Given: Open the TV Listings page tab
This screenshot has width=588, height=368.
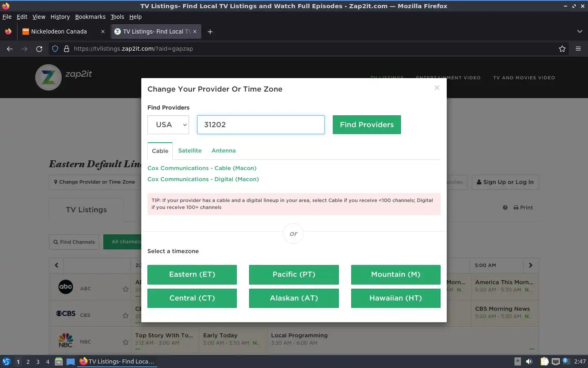Looking at the screenshot, I should pos(86,210).
